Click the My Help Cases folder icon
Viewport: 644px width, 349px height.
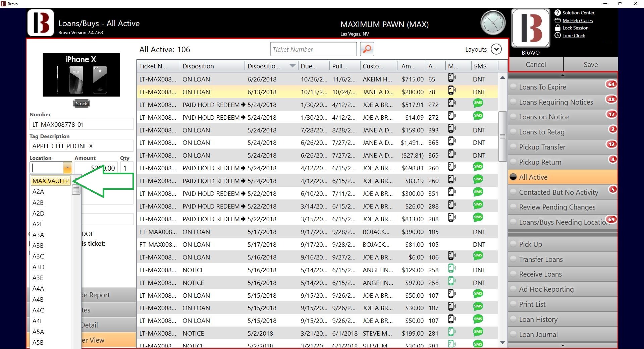point(557,20)
